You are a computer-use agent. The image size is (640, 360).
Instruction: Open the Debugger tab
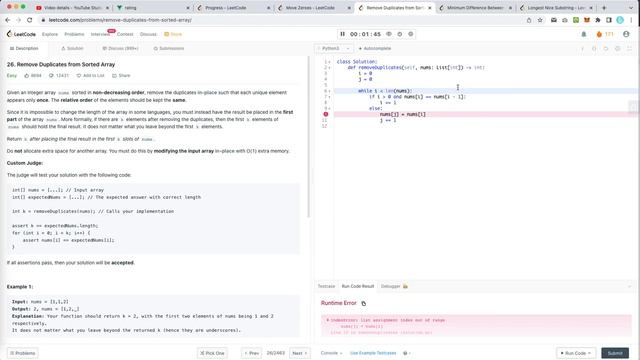click(394, 286)
